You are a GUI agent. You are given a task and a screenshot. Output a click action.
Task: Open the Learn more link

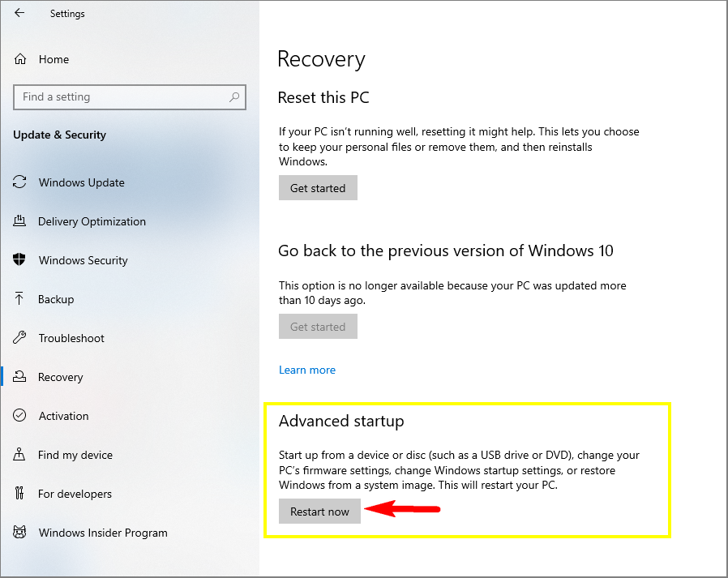click(307, 370)
